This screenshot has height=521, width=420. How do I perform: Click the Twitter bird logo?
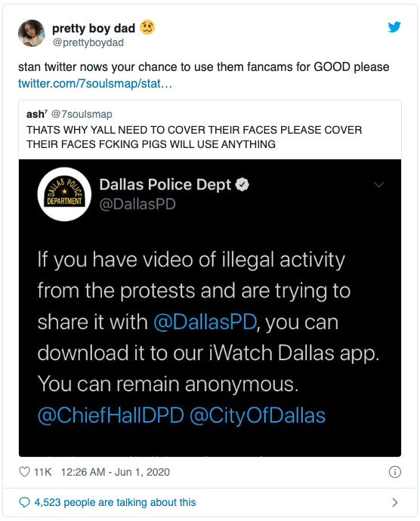point(394,27)
